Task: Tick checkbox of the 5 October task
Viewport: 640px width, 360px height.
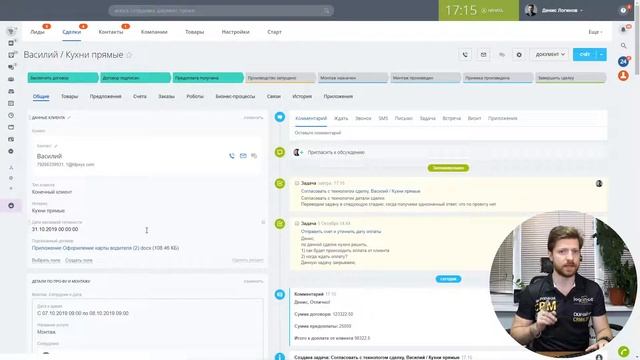Action: click(297, 223)
